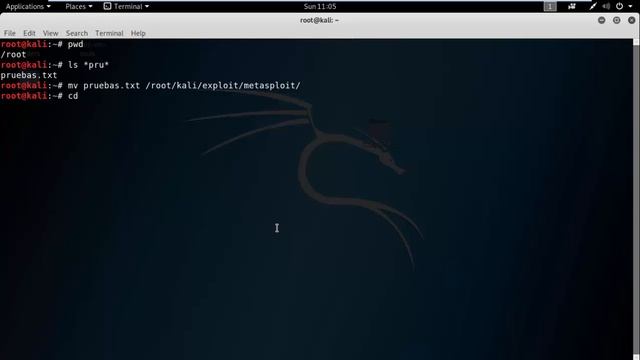
Task: Open the Search menu
Action: tap(77, 33)
